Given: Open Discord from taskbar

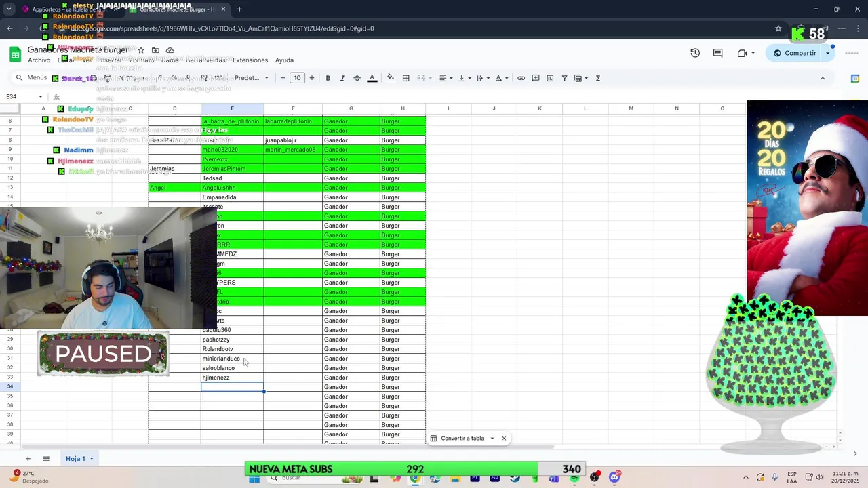Looking at the screenshot, I should pyautogui.click(x=614, y=478).
